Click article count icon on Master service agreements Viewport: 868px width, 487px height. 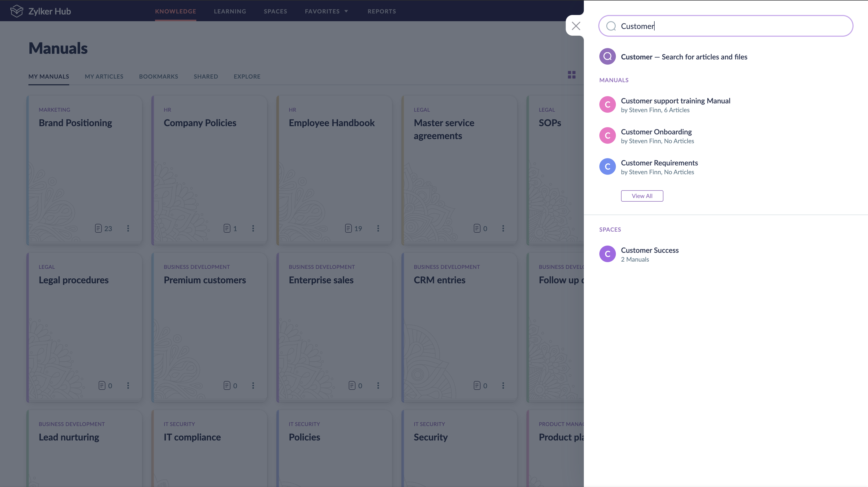pyautogui.click(x=477, y=228)
